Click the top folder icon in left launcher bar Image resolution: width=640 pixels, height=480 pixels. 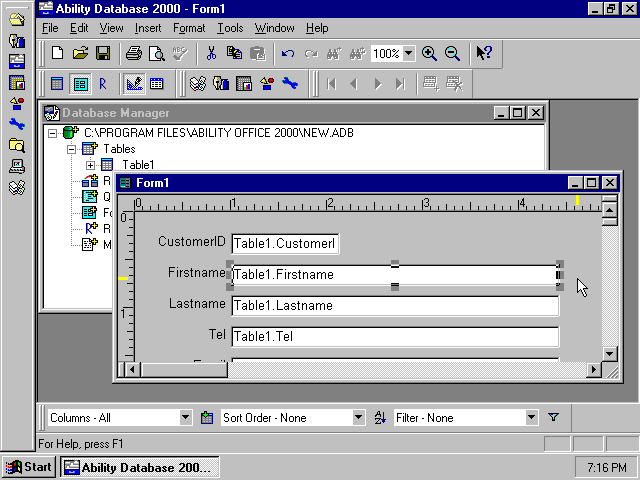tap(17, 19)
